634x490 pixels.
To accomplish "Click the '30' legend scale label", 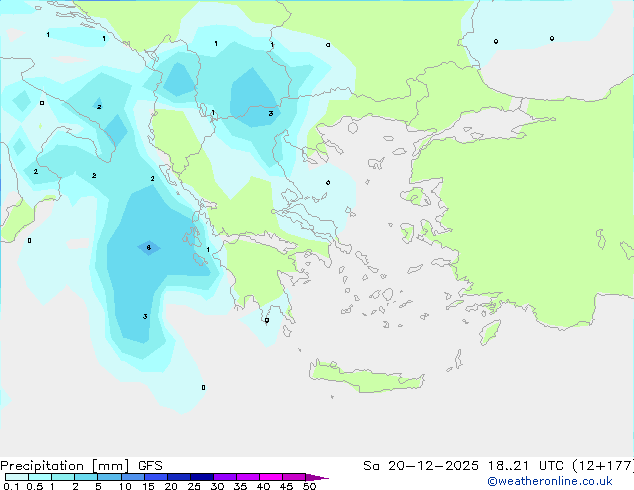I will tap(217, 486).
